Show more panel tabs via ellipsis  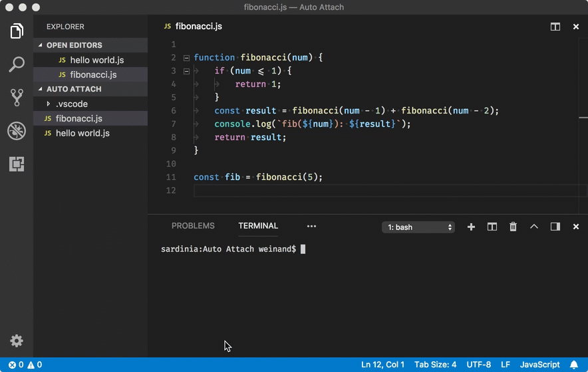[x=311, y=226]
